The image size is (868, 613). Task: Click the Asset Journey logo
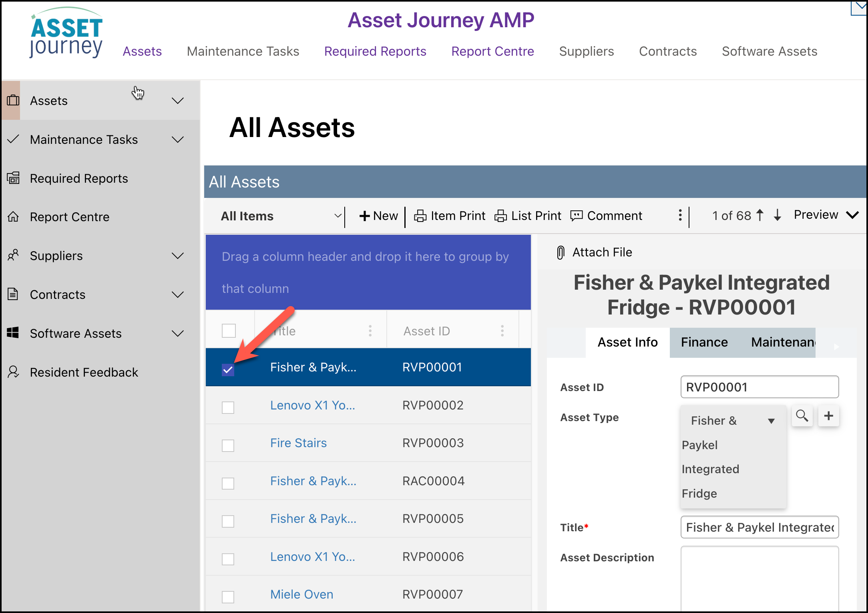click(x=66, y=33)
